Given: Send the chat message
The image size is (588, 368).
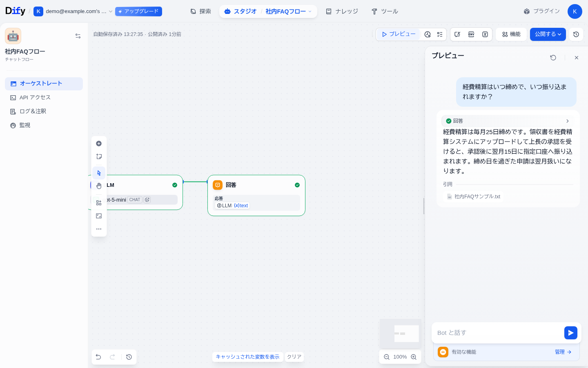Looking at the screenshot, I should coord(571,333).
